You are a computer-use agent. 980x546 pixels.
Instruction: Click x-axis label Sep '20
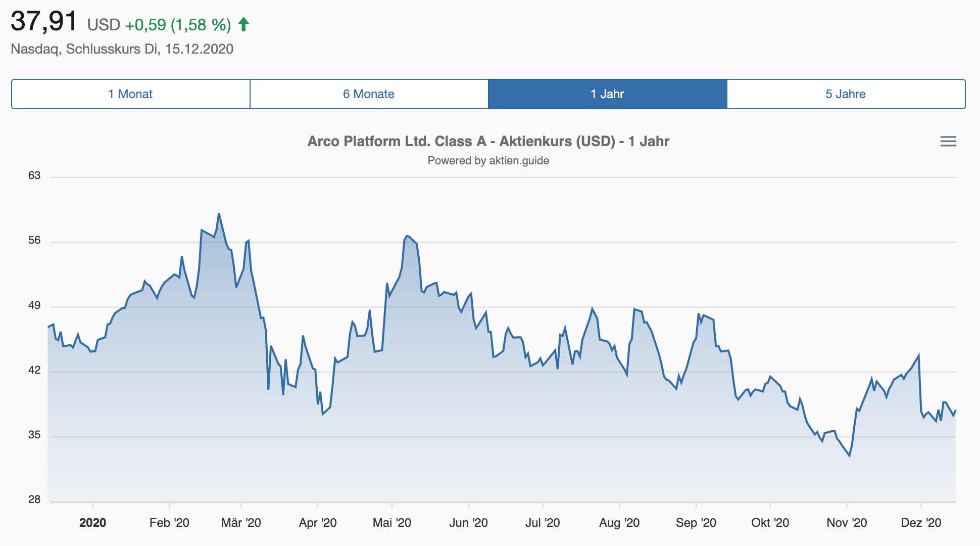click(696, 523)
